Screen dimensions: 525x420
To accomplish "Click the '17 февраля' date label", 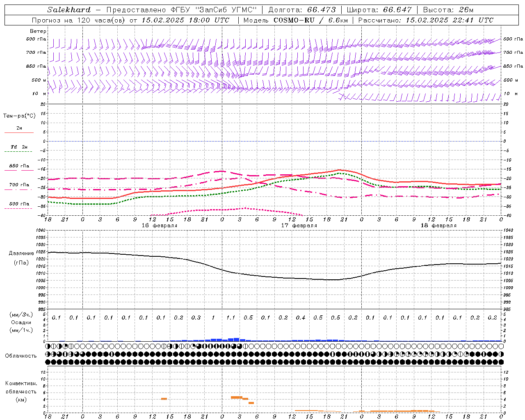I will [x=299, y=226].
